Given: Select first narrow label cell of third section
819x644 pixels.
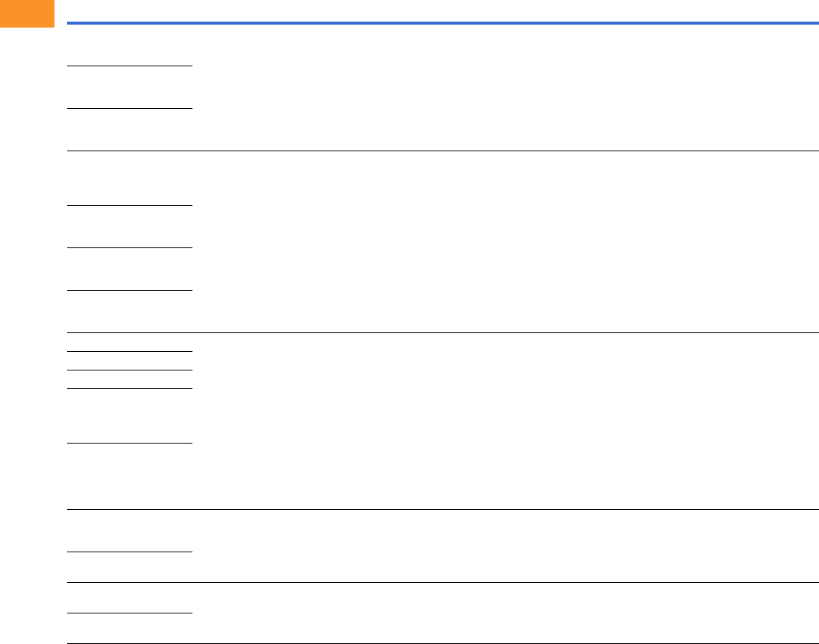Looking at the screenshot, I should 130,342.
